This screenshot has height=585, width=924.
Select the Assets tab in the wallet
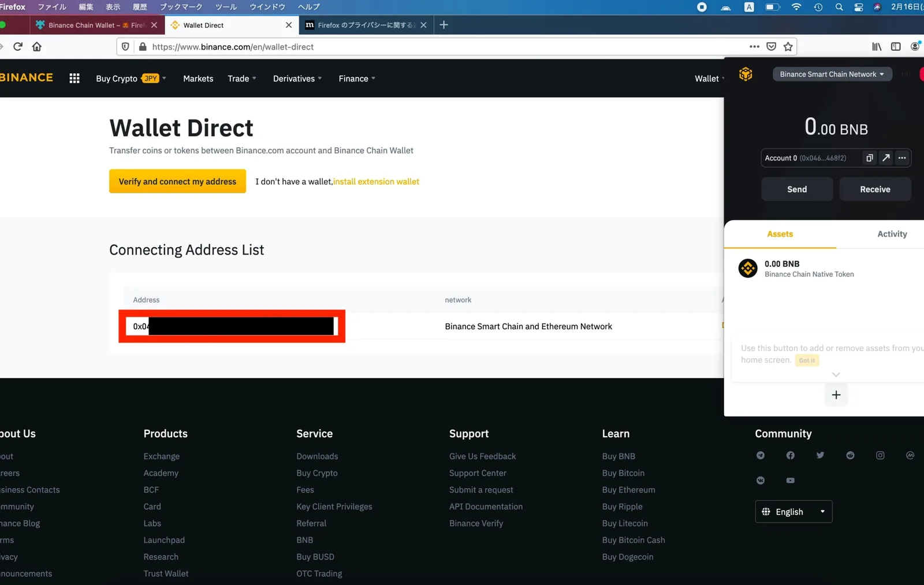[x=780, y=234]
